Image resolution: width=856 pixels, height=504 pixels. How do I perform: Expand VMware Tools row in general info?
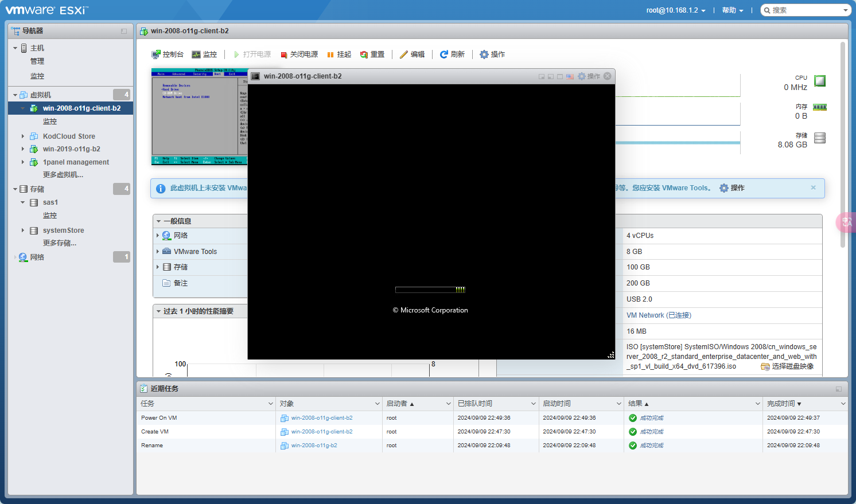coord(158,252)
